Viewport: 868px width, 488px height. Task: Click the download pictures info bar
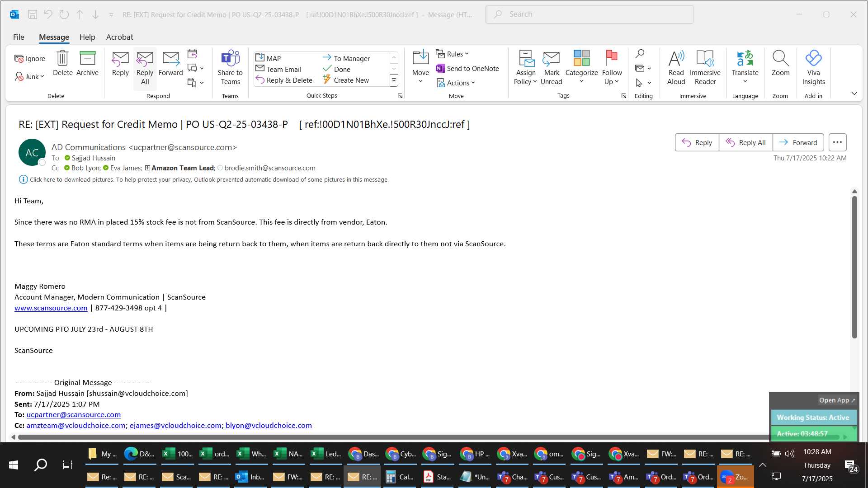pyautogui.click(x=203, y=179)
